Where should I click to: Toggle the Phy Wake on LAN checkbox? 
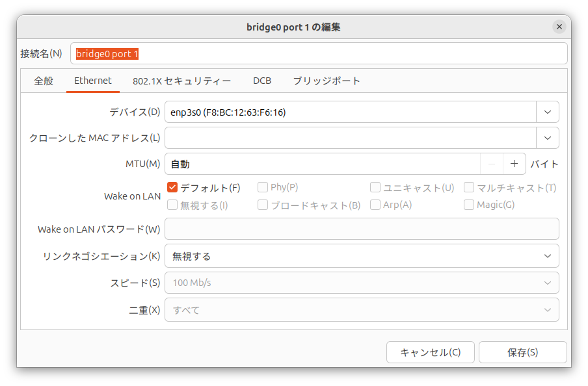tap(263, 188)
